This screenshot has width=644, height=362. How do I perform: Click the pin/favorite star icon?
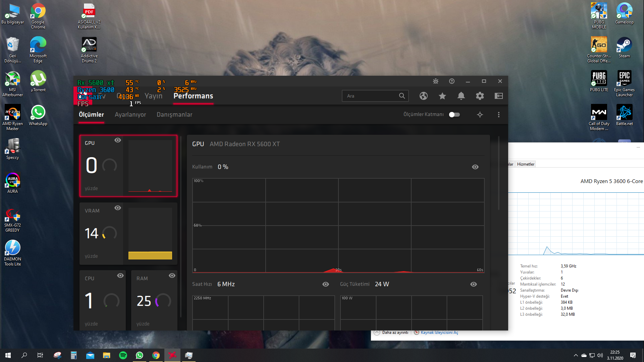tap(442, 96)
